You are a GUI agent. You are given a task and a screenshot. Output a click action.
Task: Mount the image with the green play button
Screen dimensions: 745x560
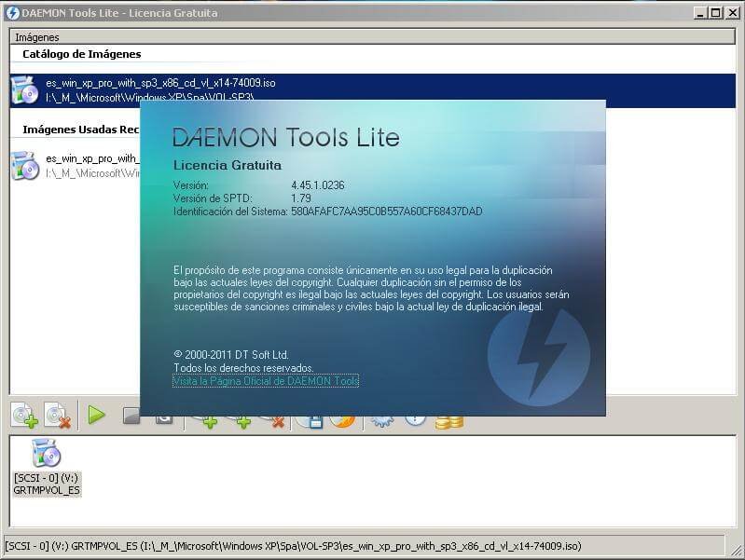point(96,416)
